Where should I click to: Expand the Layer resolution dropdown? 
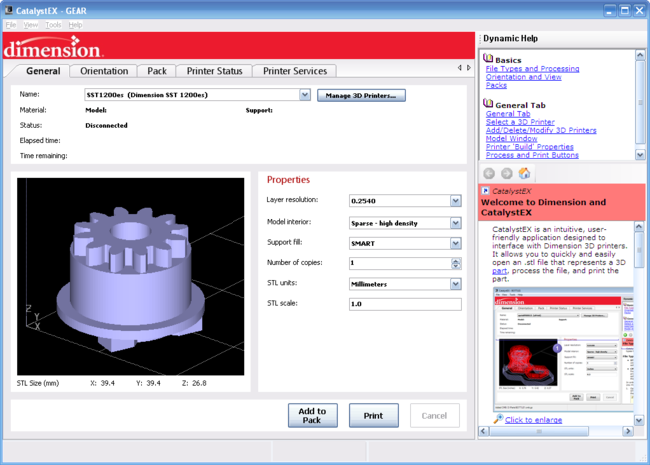(455, 201)
